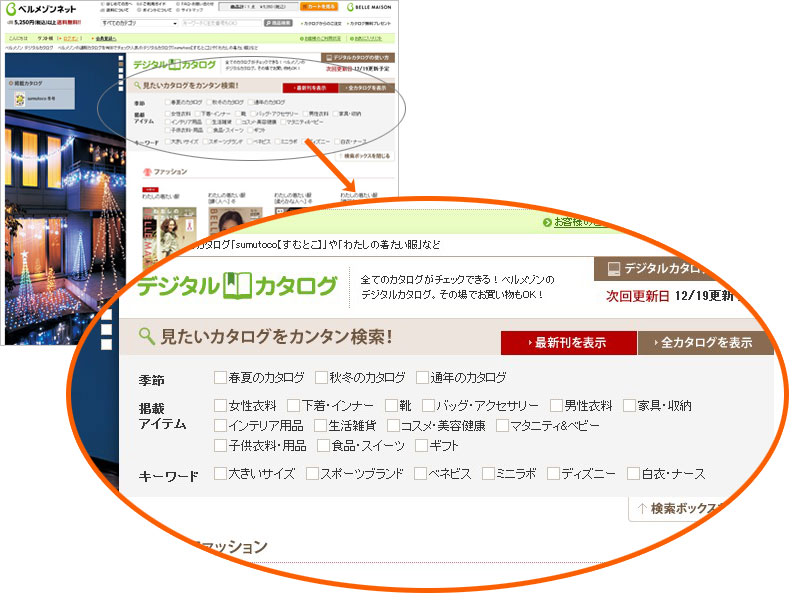Tick the 女性衣料 checkbox in the enlarged view

pos(220,406)
